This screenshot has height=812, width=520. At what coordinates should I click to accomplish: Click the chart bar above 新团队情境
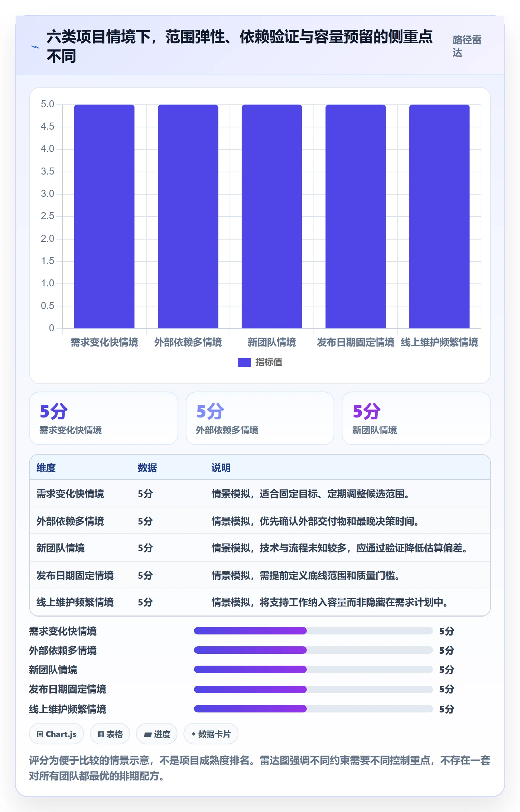point(272,217)
